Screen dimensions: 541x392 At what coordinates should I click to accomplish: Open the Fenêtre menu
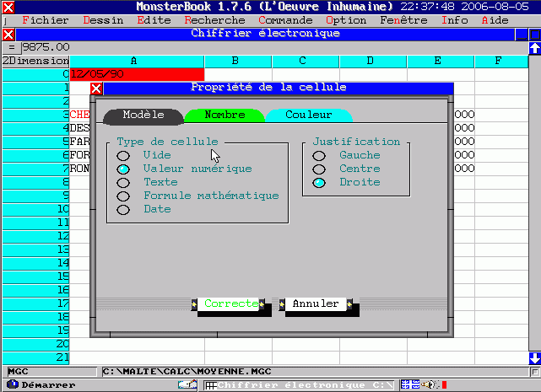coord(403,20)
